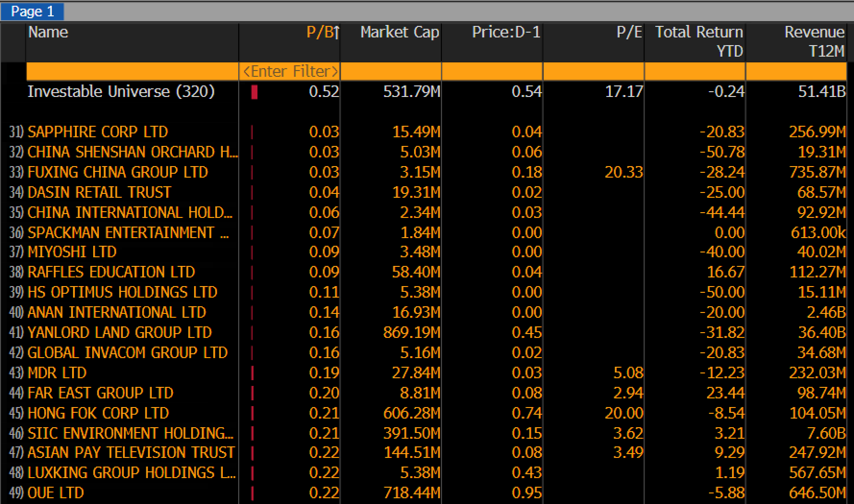Click the P/E filter field

point(594,71)
